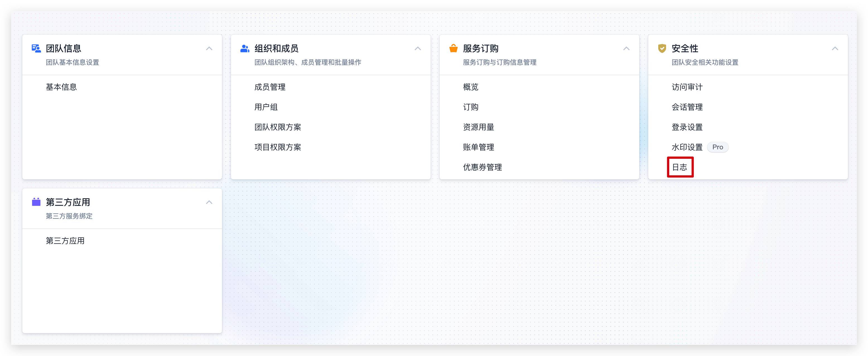Open 优惠券管理
The height and width of the screenshot is (356, 868).
[x=483, y=167]
